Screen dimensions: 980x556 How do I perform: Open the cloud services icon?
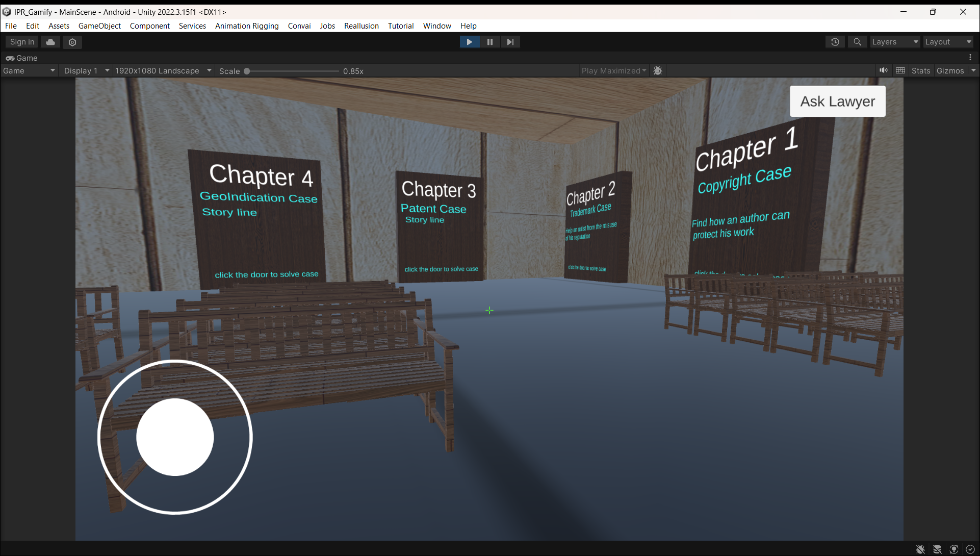coord(50,42)
